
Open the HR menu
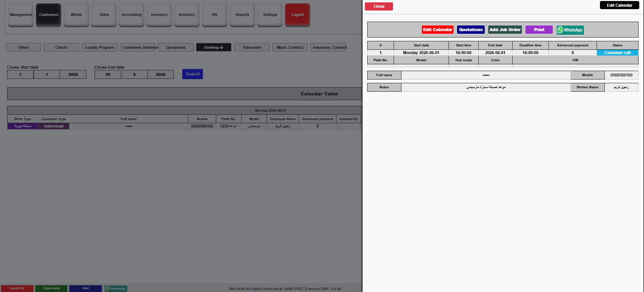[214, 15]
